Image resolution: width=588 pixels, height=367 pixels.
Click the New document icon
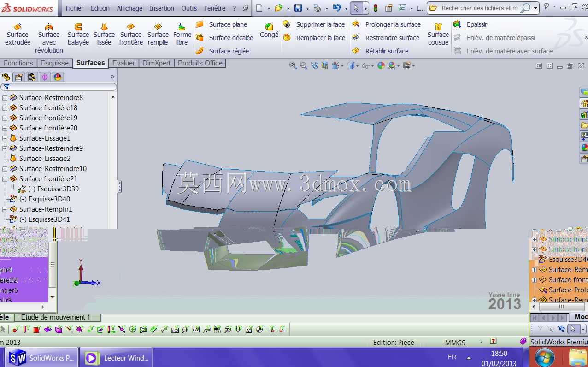click(259, 8)
